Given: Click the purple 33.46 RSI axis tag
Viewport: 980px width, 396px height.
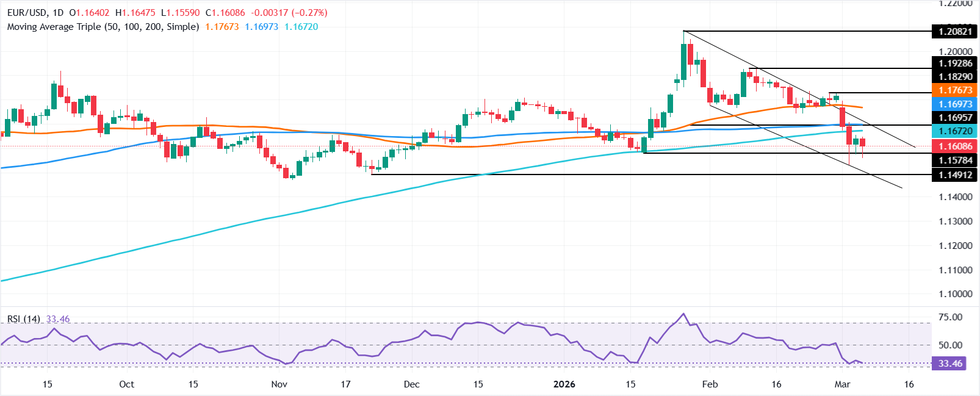Looking at the screenshot, I should (x=949, y=364).
